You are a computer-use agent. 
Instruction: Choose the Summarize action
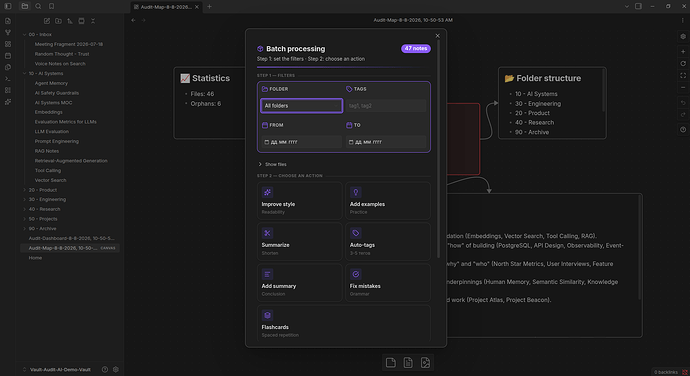coord(300,241)
